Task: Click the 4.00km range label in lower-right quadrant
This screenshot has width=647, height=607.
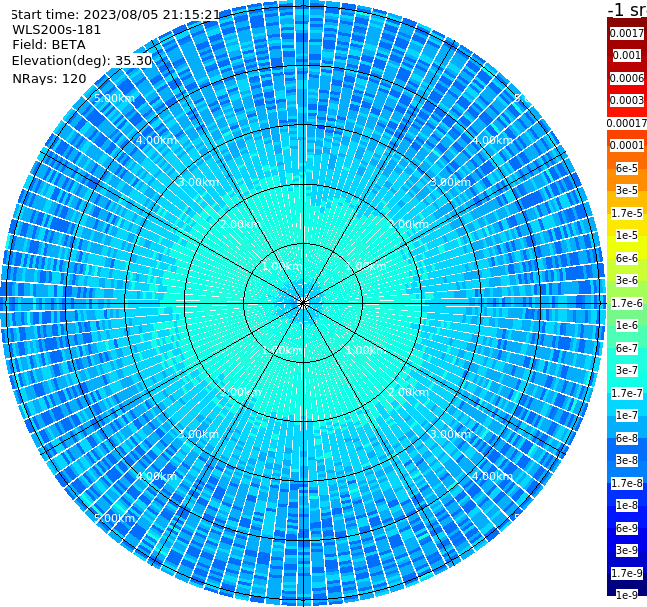Action: (492, 476)
